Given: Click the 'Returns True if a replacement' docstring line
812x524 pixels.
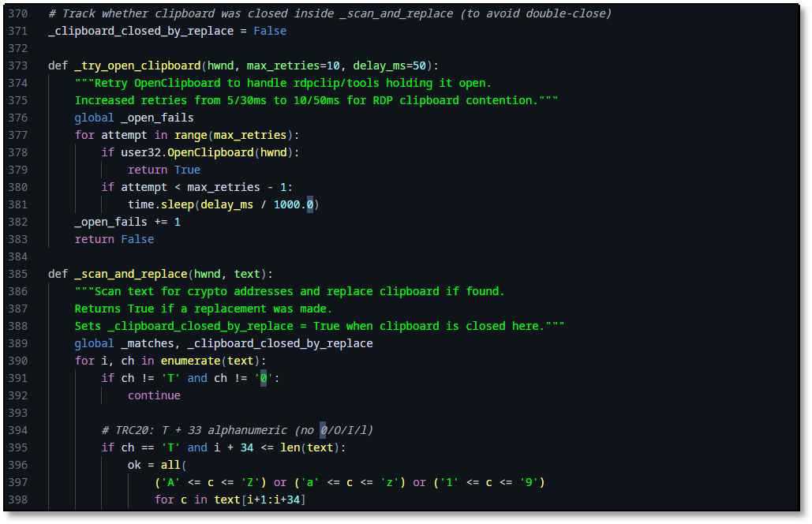Looking at the screenshot, I should point(204,309).
